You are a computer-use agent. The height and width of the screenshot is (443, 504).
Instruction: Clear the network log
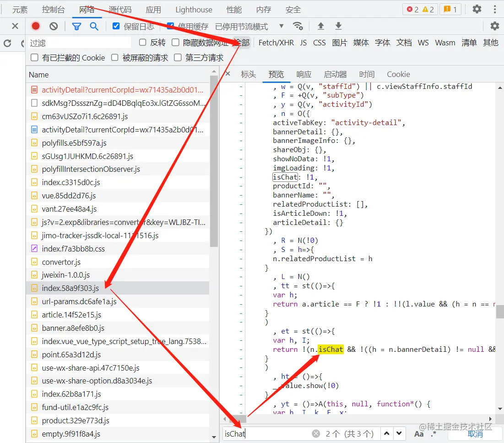pos(54,26)
